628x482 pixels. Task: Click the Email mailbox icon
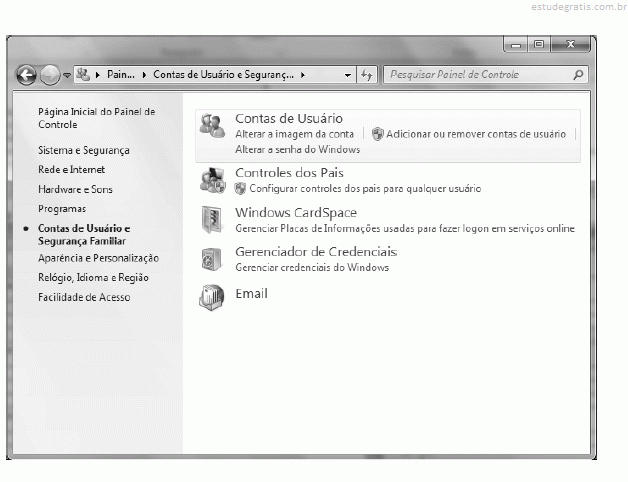coord(211,297)
